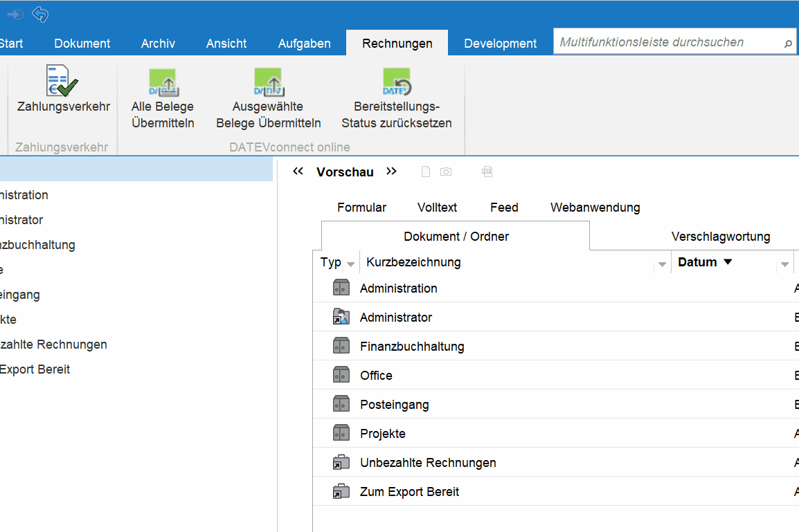Open the Start ribbon tab

[x=10, y=44]
